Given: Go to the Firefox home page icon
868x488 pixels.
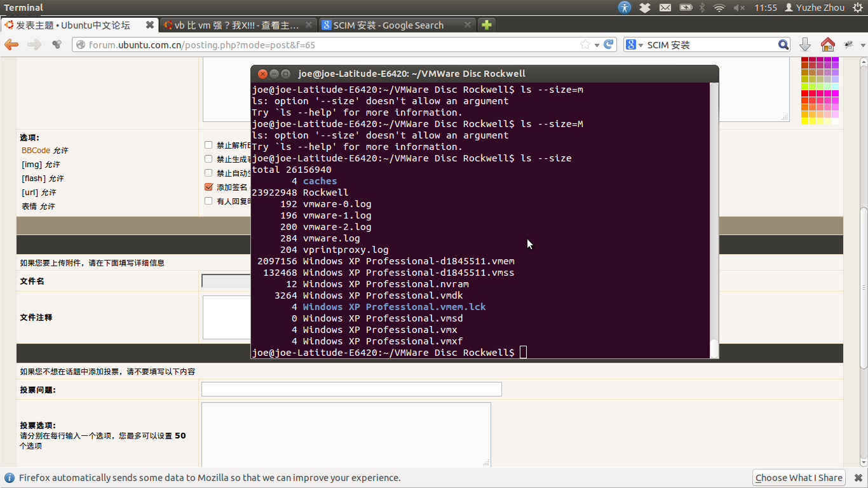Looking at the screenshot, I should point(827,44).
